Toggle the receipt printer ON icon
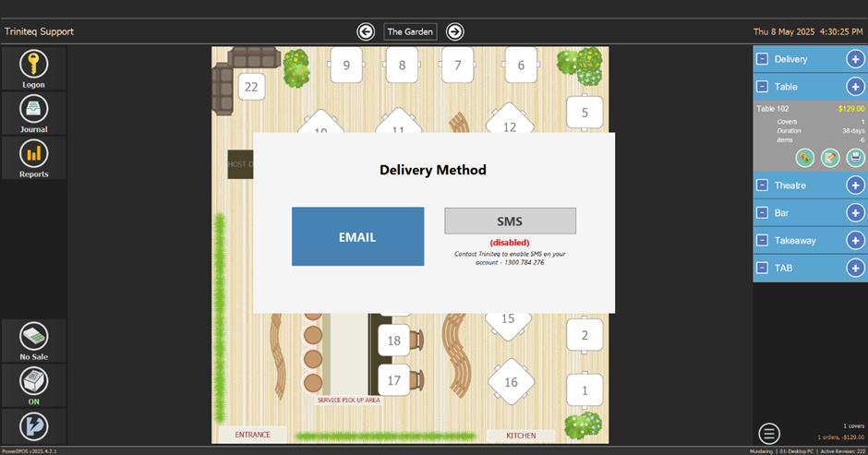Viewport: 868px width, 455px height. tap(34, 381)
